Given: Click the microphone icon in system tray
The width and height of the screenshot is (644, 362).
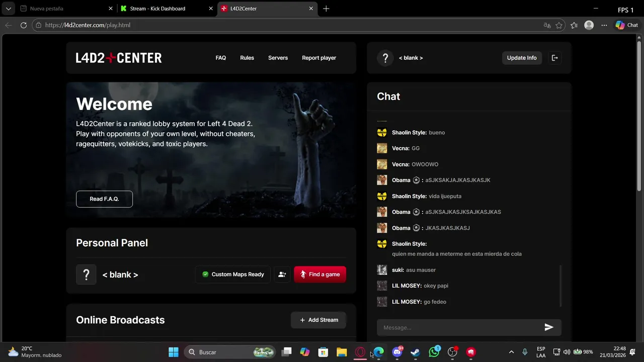Looking at the screenshot, I should coord(525,352).
